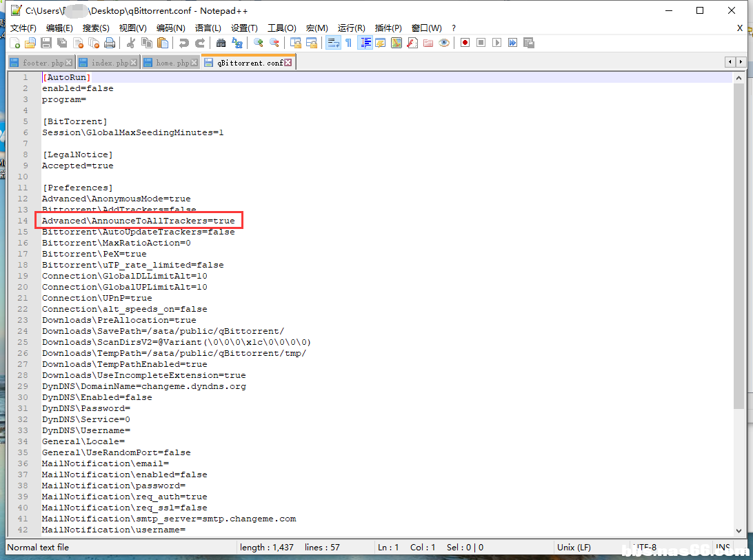Start macro recording with red dot
The height and width of the screenshot is (560, 753).
point(465,43)
